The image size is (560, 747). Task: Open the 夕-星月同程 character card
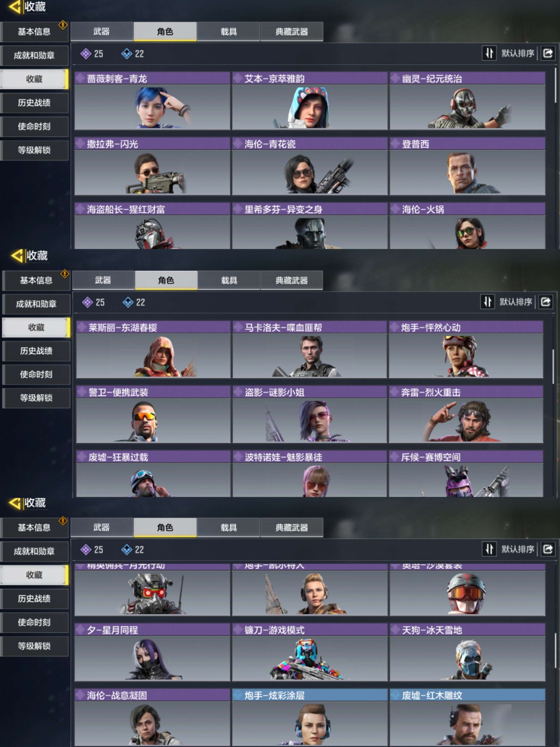(152, 652)
